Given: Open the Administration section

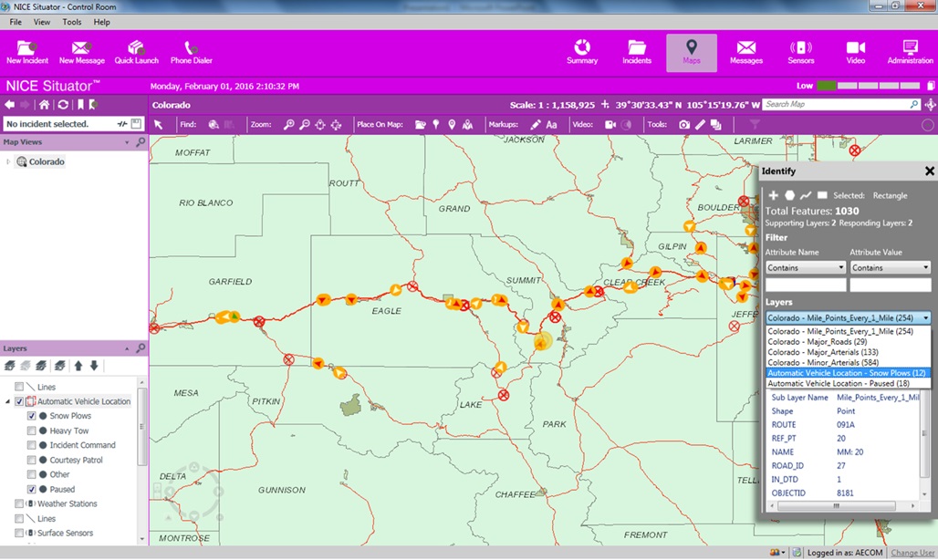Looking at the screenshot, I should pyautogui.click(x=910, y=52).
